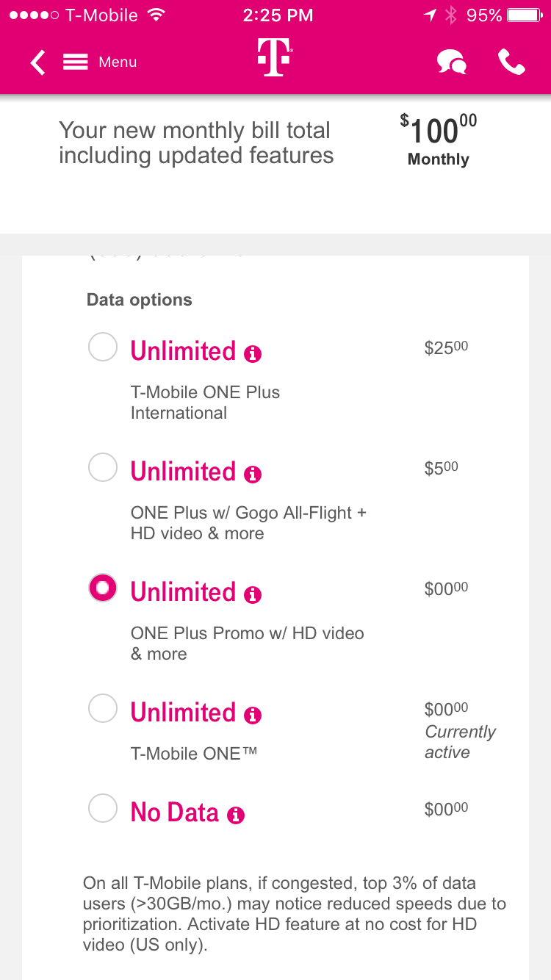Image resolution: width=551 pixels, height=980 pixels.
Task: Tap the No Data option title
Action: pos(175,813)
